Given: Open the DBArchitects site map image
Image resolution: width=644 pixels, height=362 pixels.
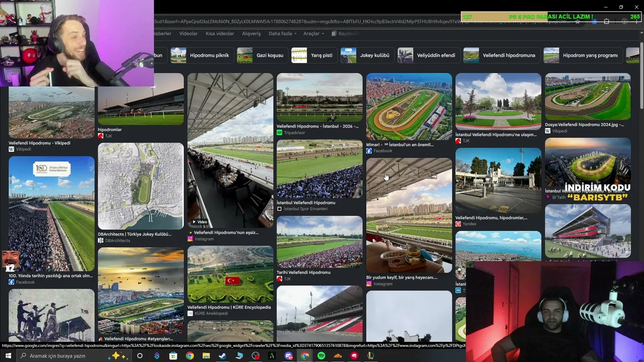Looking at the screenshot, I should coord(141,186).
